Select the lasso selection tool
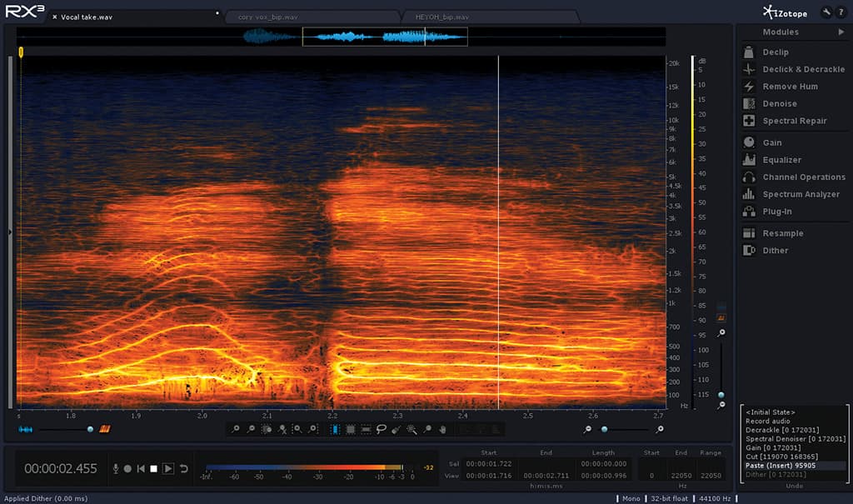 click(x=382, y=429)
